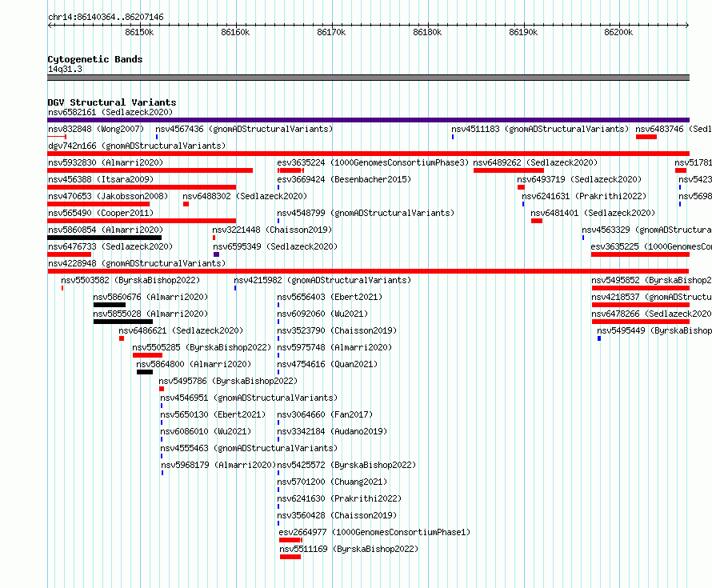The height and width of the screenshot is (588, 712).
Task: Click nsv6241630 (Prakrithi2022) label
Action: 339,498
